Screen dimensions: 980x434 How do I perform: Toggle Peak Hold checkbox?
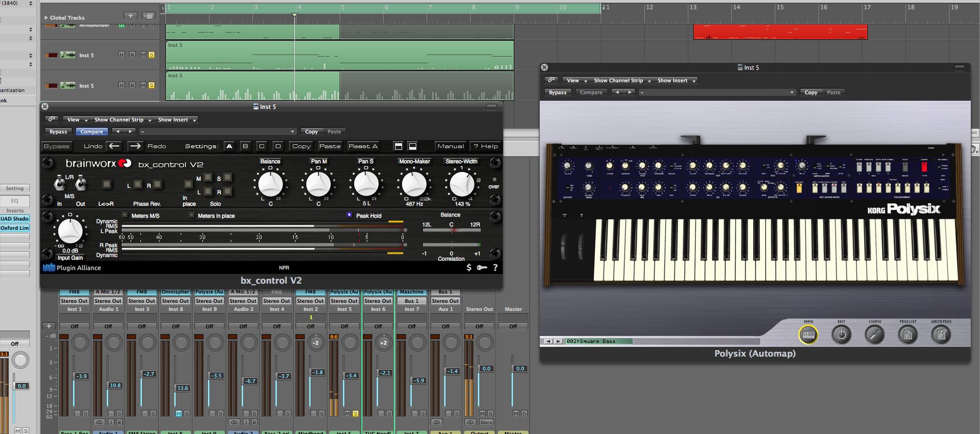pyautogui.click(x=349, y=215)
